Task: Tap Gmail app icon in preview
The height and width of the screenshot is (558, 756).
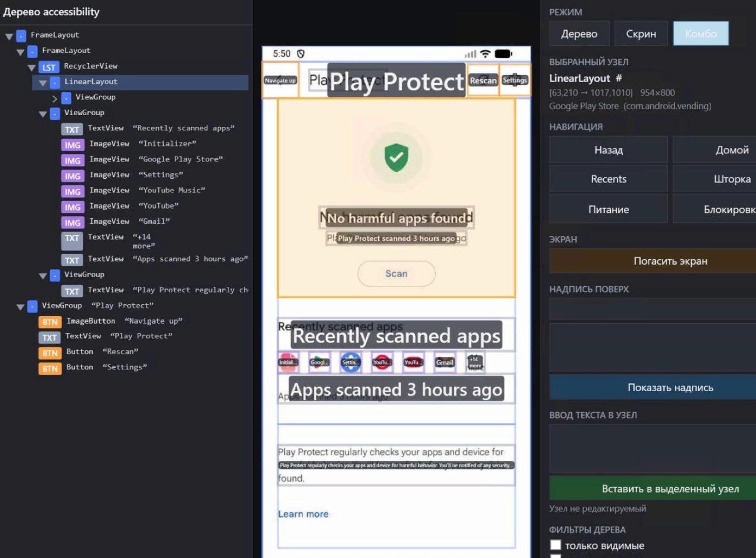Action: [x=444, y=362]
